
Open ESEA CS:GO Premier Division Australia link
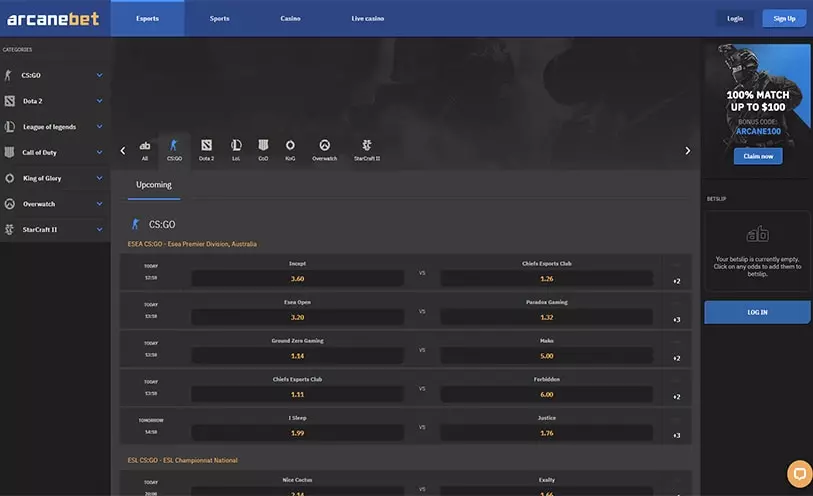(192, 244)
